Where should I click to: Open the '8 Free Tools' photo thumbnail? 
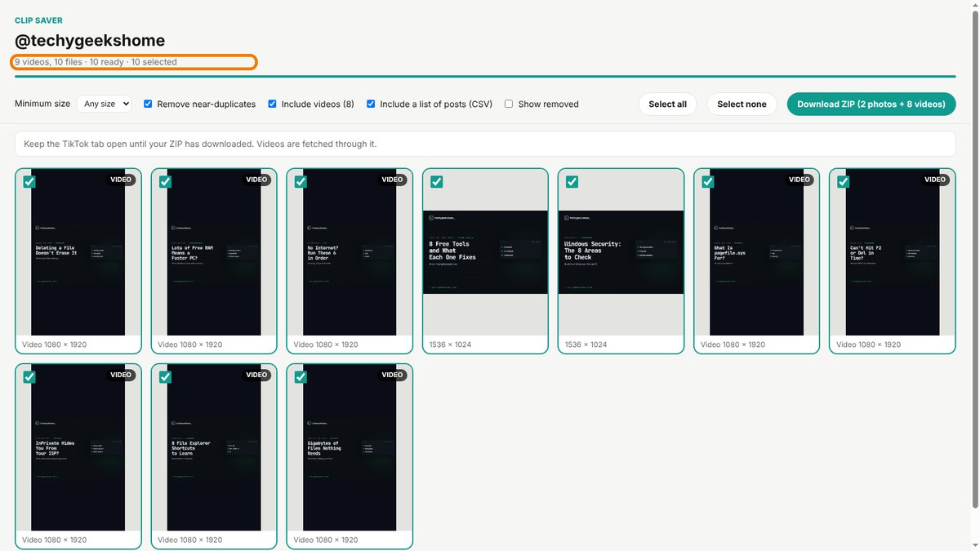point(485,252)
